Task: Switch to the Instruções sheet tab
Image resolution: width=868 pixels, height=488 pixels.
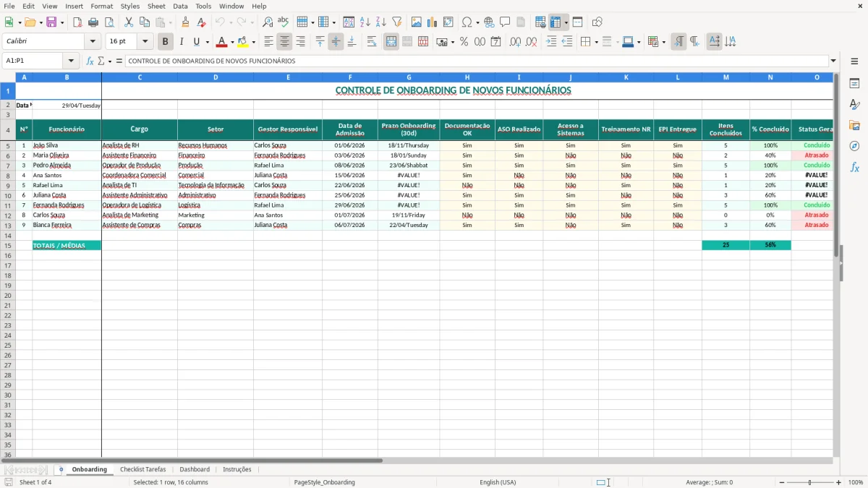Action: (x=237, y=469)
